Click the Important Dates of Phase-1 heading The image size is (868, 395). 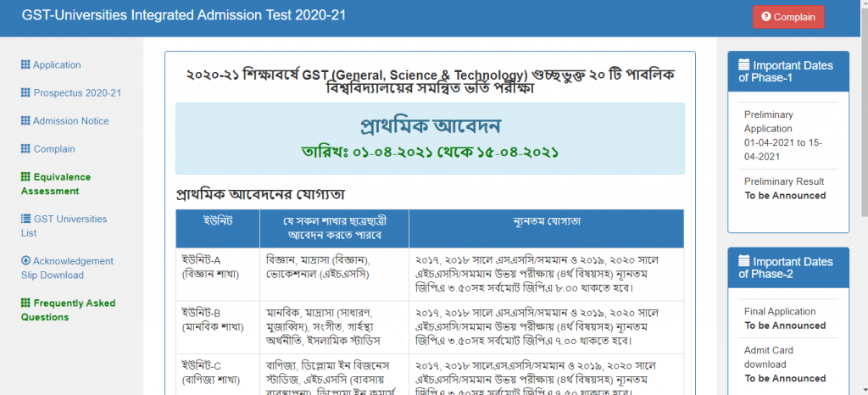788,71
